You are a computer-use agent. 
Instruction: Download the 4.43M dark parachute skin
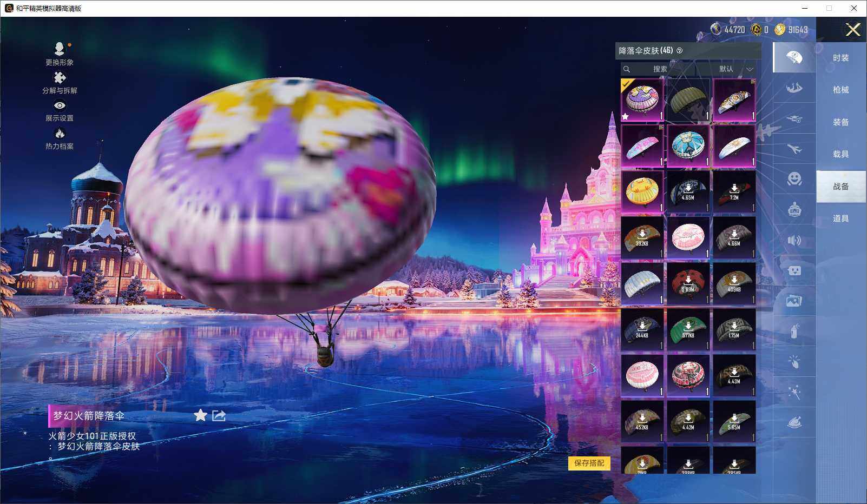[734, 375]
